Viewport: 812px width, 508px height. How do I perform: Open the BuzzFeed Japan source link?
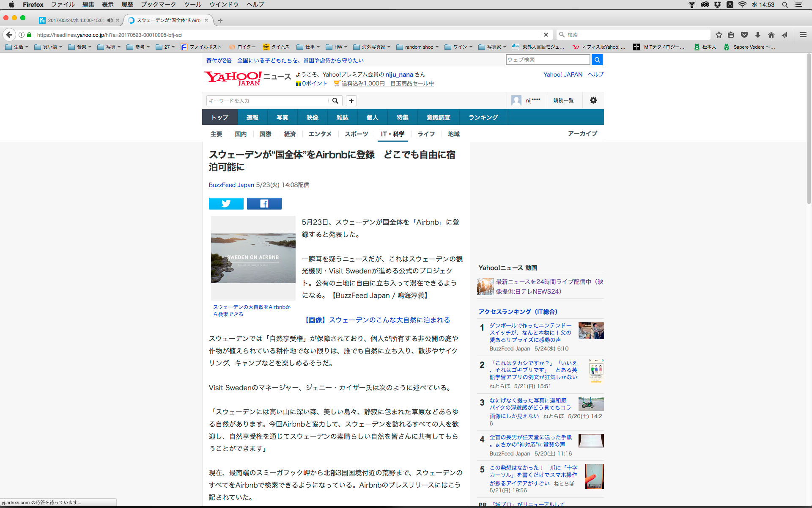point(231,185)
